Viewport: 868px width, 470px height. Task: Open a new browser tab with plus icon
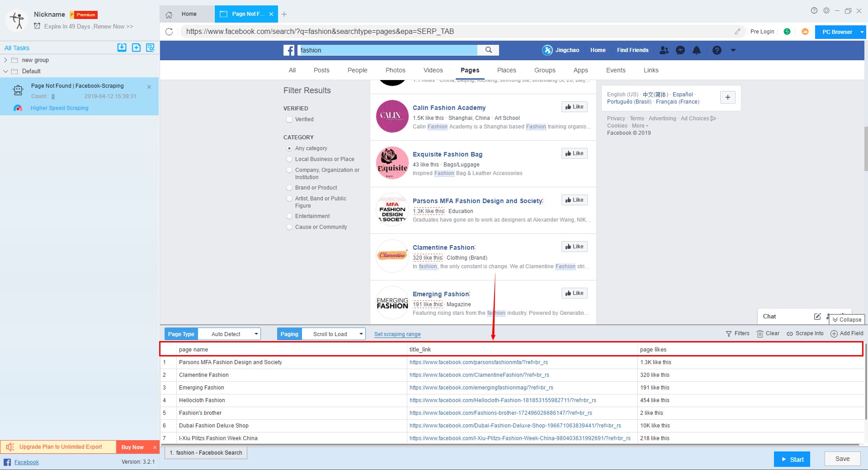point(284,14)
